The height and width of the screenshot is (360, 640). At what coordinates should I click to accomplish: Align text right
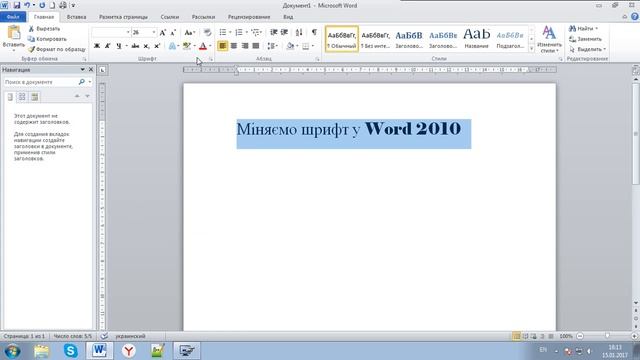[244, 46]
